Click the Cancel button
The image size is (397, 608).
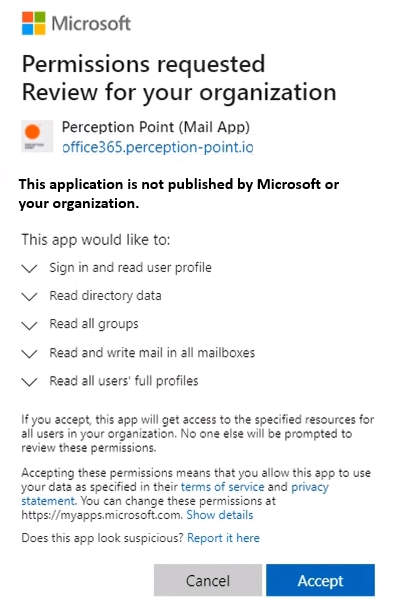pyautogui.click(x=208, y=580)
